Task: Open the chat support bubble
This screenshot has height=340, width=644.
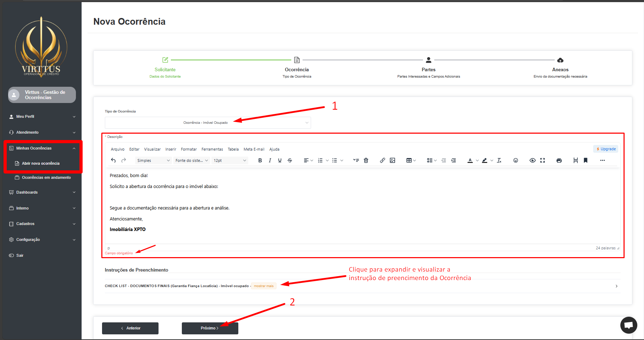Action: point(628,325)
